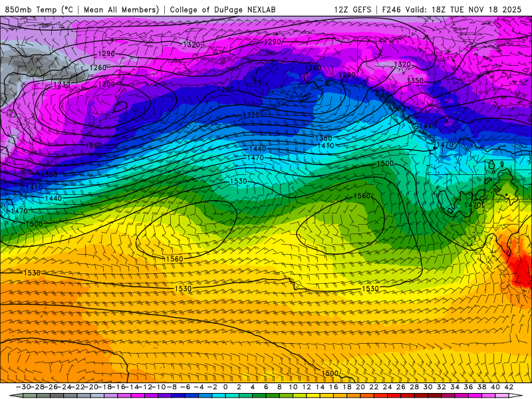
Task: Click the 'College of DuPage NEXLAB' label
Action: click(223, 9)
